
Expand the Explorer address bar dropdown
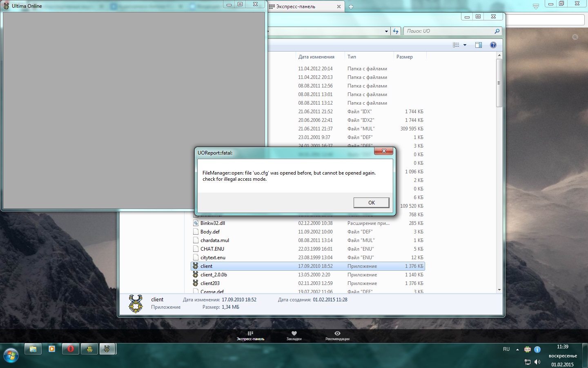click(x=386, y=31)
